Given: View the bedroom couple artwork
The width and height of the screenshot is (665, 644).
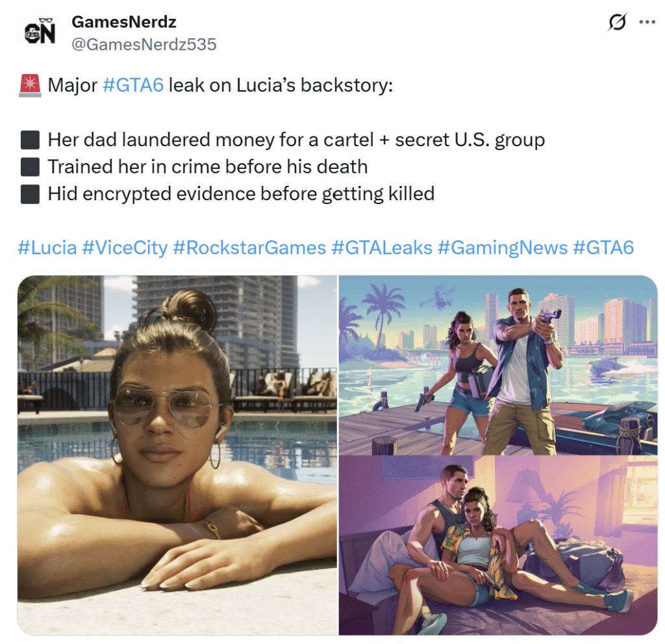Looking at the screenshot, I should tap(498, 546).
